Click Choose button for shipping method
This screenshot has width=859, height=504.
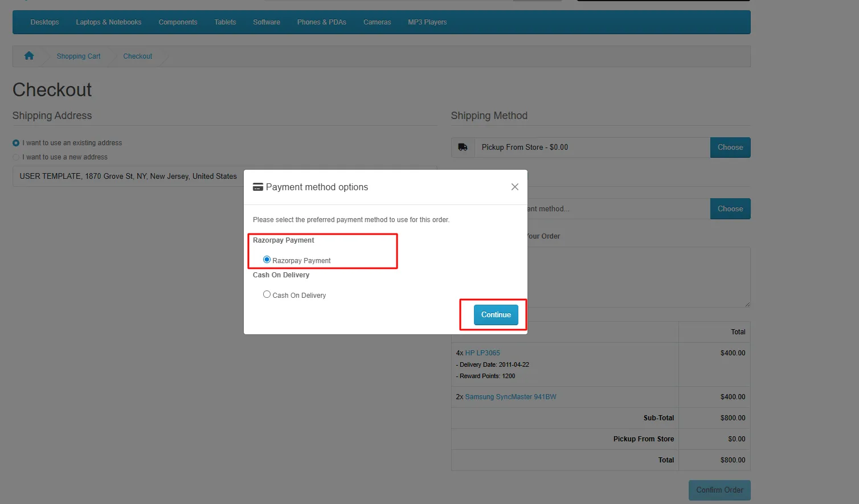730,147
